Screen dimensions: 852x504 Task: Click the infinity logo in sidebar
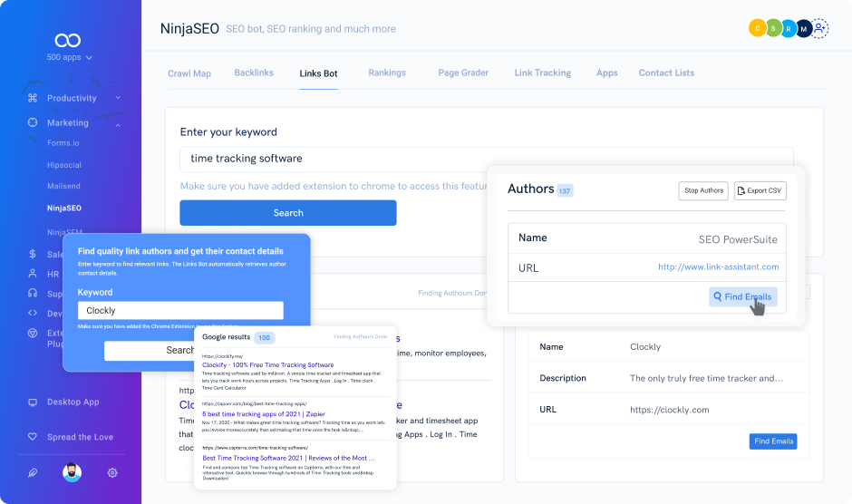click(68, 41)
